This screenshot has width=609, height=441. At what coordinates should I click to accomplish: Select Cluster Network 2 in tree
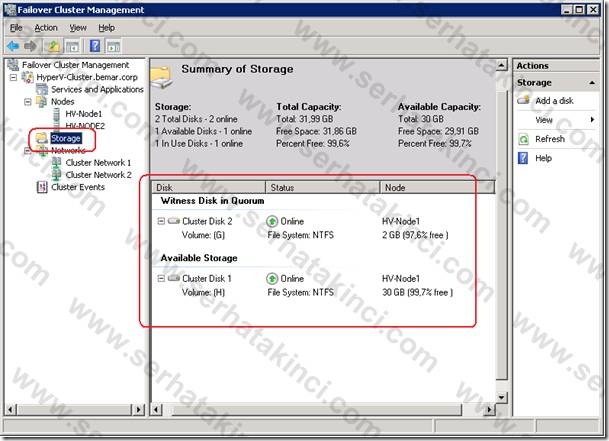pos(99,174)
